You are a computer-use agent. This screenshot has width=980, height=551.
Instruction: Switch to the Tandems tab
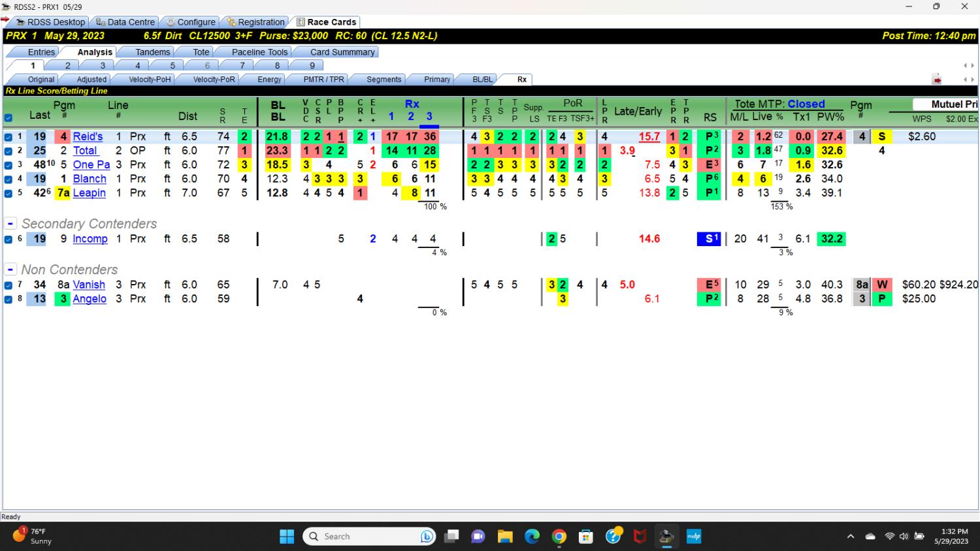point(152,52)
